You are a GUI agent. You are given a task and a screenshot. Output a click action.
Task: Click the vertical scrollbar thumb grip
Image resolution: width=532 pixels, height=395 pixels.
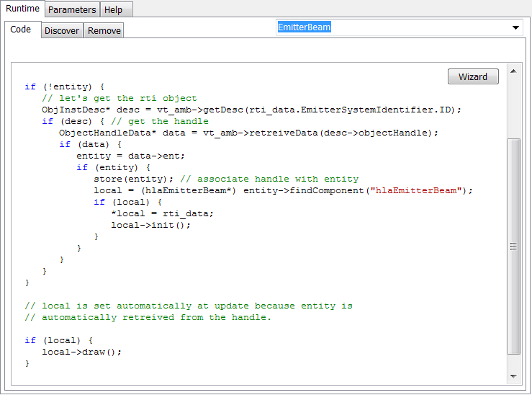[513, 247]
